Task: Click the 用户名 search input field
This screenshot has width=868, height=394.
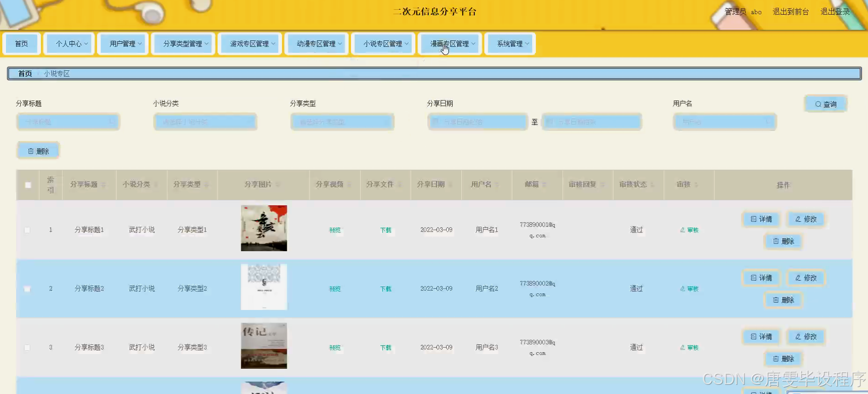Action: click(725, 122)
